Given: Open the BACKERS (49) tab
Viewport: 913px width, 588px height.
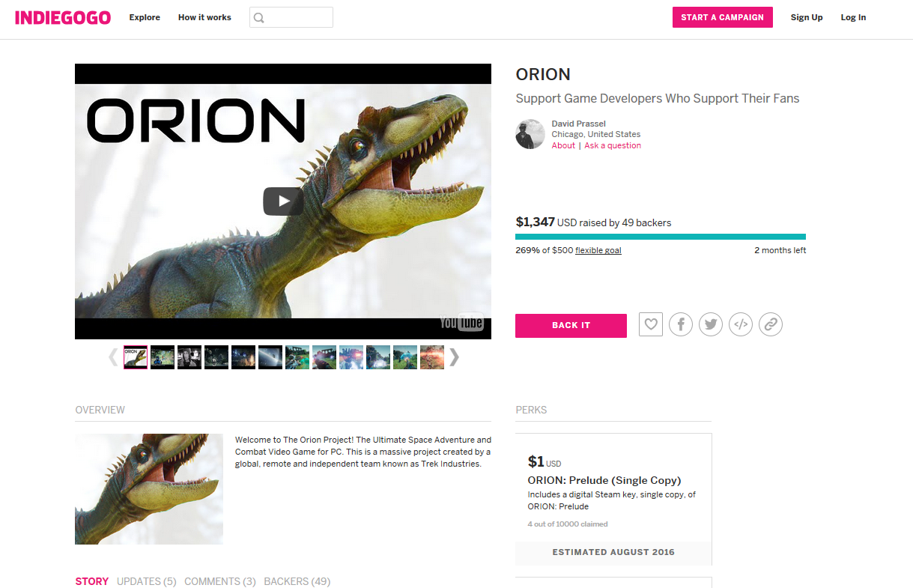Looking at the screenshot, I should 297,581.
